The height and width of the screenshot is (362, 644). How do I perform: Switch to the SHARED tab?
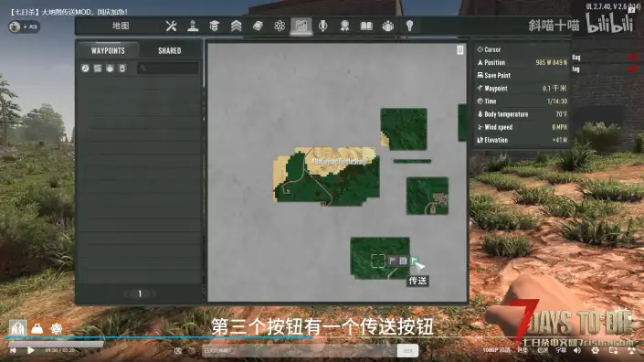(170, 50)
